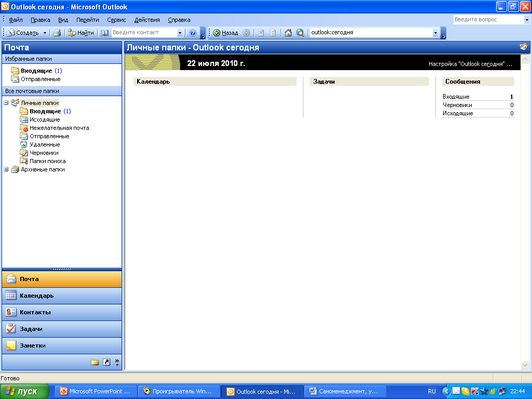Image resolution: width=532 pixels, height=399 pixels.
Task: Click the Home page house icon
Action: [x=288, y=33]
